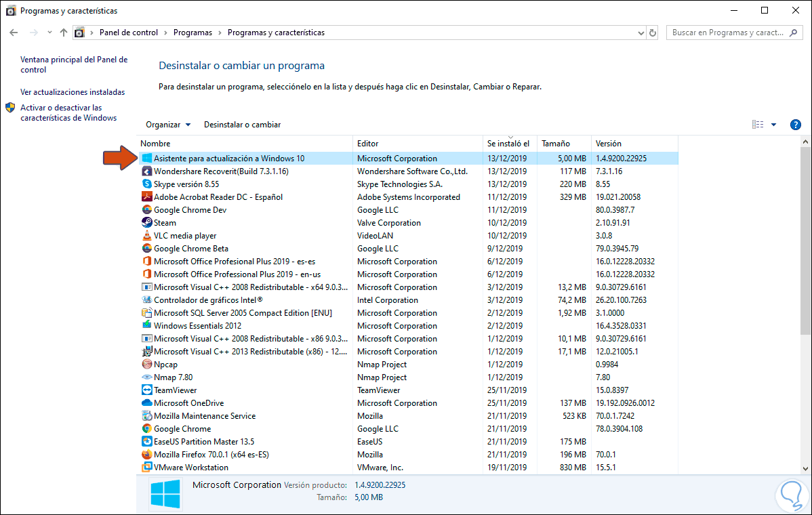The height and width of the screenshot is (515, 812).
Task: Click the 830 MB size cell
Action: point(573,468)
